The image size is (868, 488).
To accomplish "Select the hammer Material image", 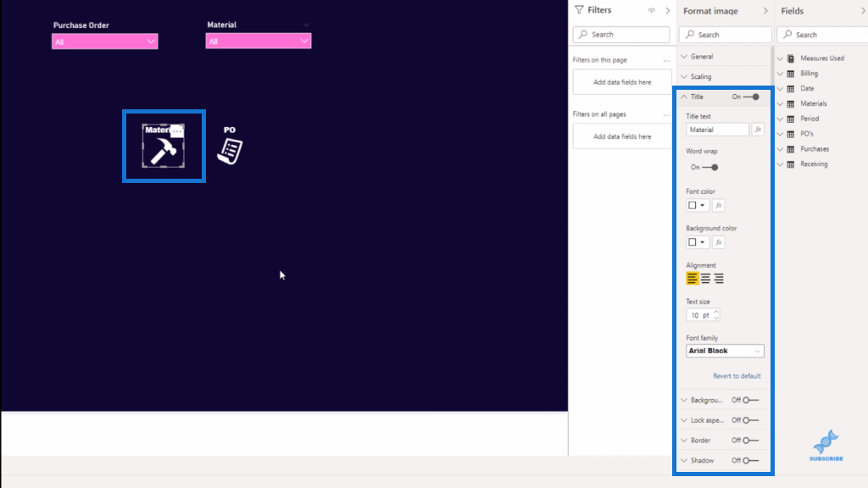I will pos(164,151).
